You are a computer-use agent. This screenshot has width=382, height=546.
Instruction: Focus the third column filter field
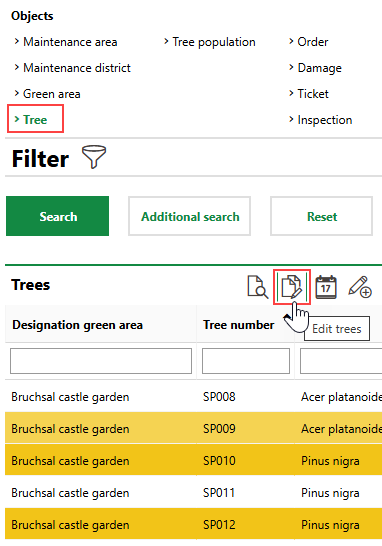coord(341,361)
